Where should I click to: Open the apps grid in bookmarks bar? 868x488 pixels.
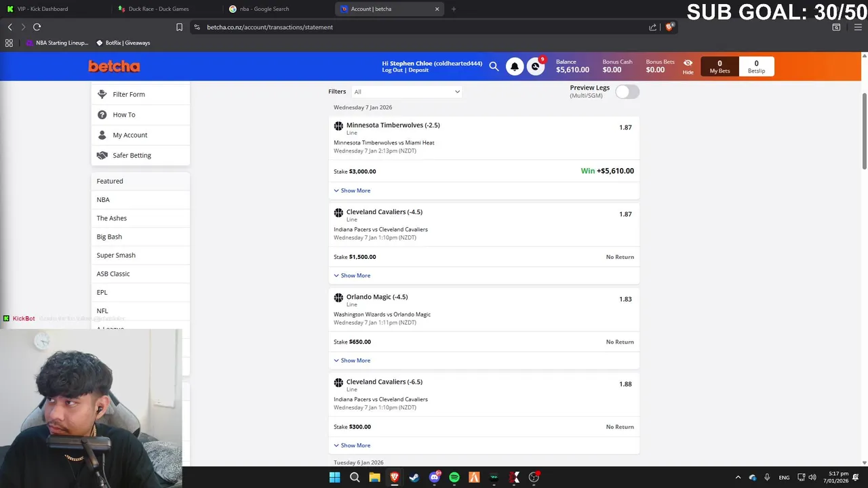point(9,43)
